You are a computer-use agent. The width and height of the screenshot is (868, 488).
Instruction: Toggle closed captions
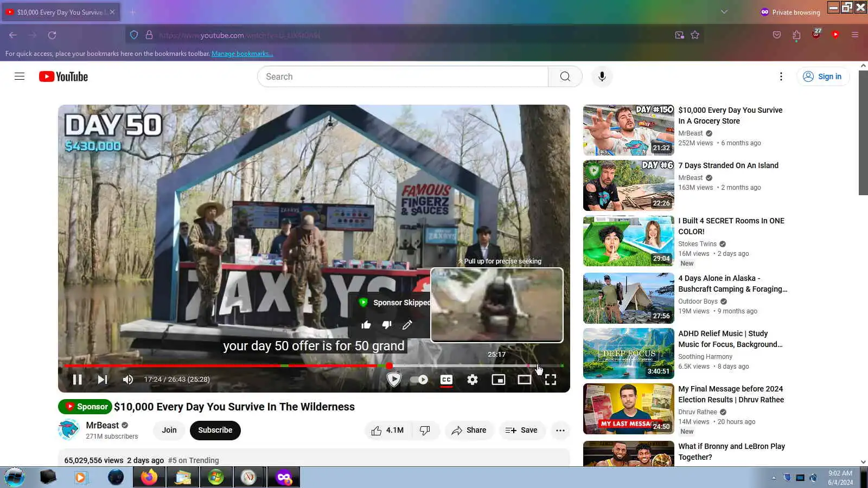point(446,380)
